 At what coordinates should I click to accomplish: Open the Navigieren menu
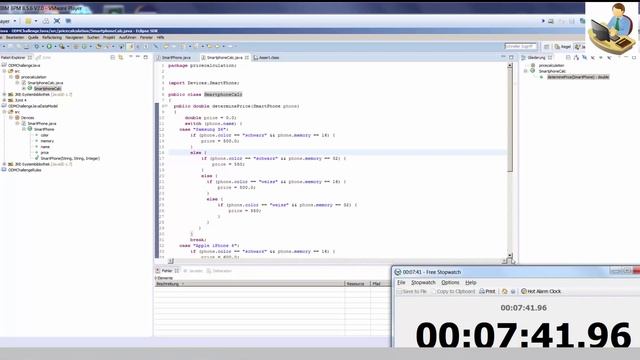point(74,37)
